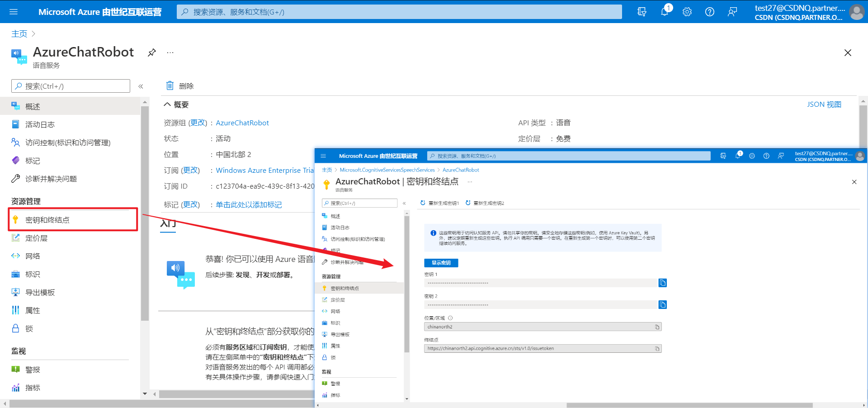Click 更改 next to 订阅
The image size is (868, 408).
[190, 170]
